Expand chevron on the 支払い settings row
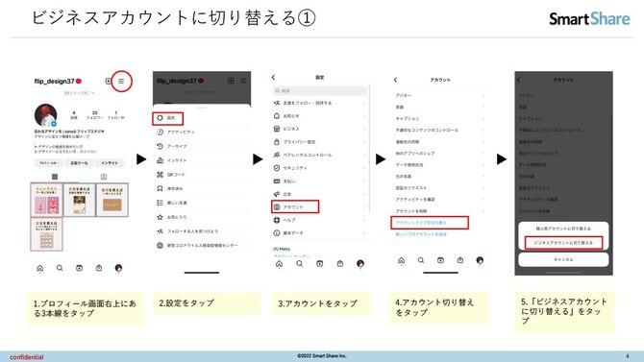The image size is (644, 362). (364, 181)
